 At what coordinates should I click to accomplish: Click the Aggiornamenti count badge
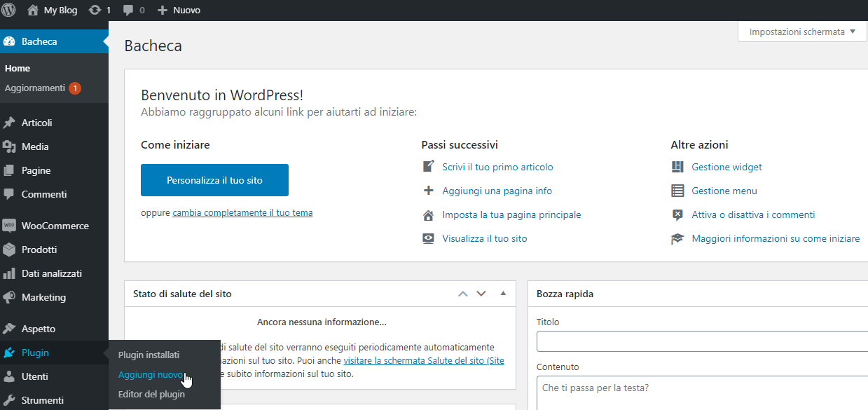pyautogui.click(x=75, y=88)
